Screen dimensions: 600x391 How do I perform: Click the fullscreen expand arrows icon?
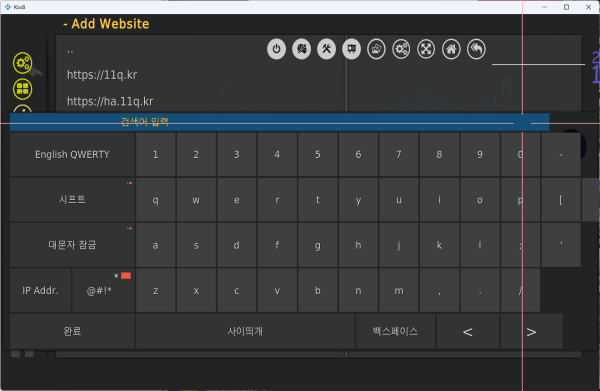coord(426,49)
